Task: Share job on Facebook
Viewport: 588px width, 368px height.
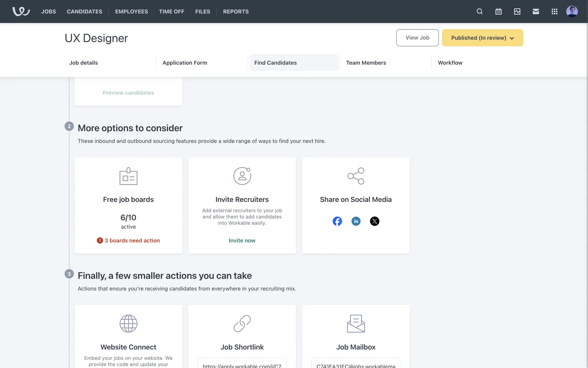Action: 337,221
